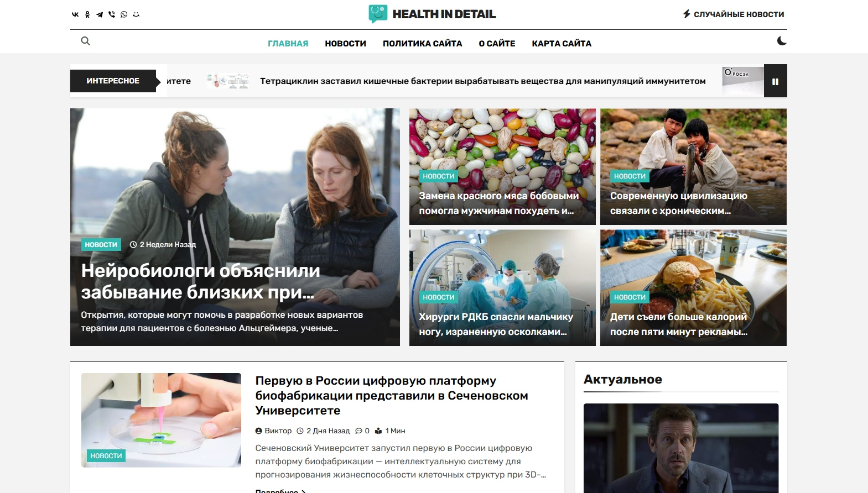Open the biofabrication platform article title
Image resolution: width=868 pixels, height=493 pixels.
click(392, 396)
